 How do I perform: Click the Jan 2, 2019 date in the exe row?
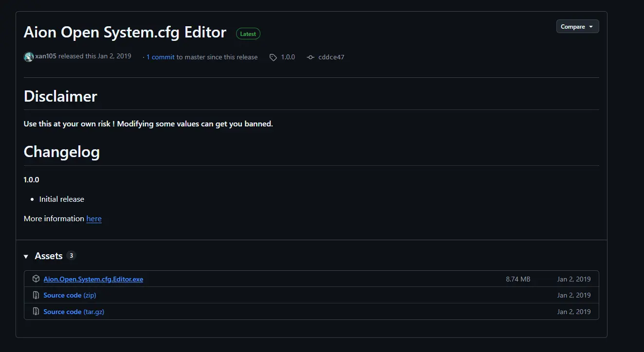pyautogui.click(x=574, y=279)
